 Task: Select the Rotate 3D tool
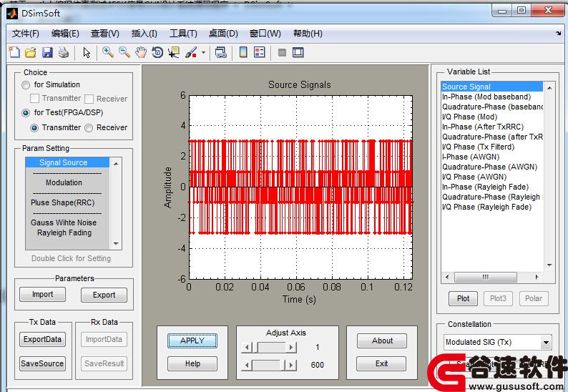pyautogui.click(x=157, y=52)
